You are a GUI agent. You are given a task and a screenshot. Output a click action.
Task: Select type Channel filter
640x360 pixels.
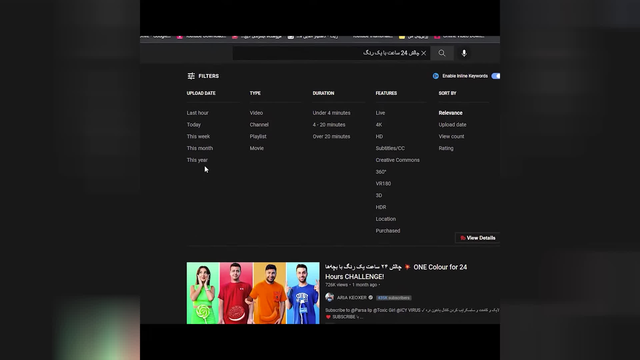tap(259, 124)
